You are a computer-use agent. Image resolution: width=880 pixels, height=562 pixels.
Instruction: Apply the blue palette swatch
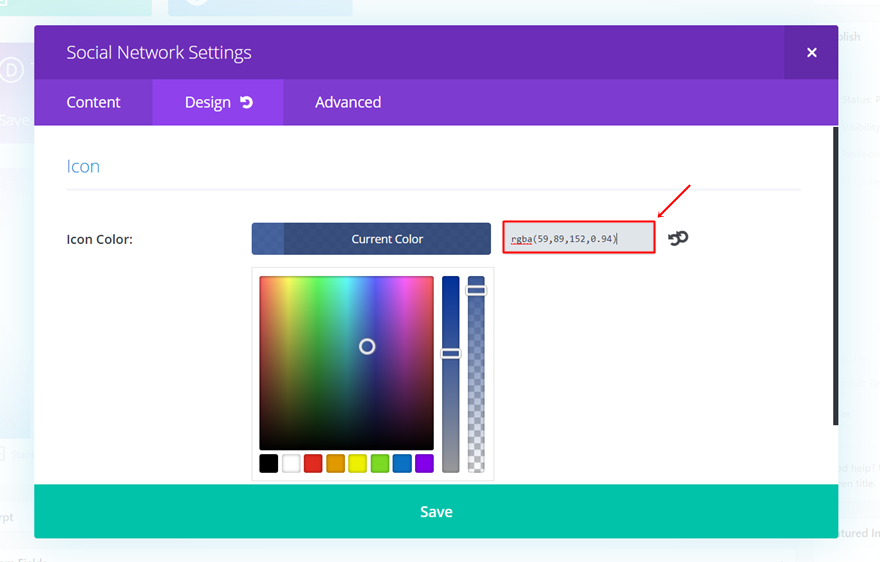pos(402,463)
